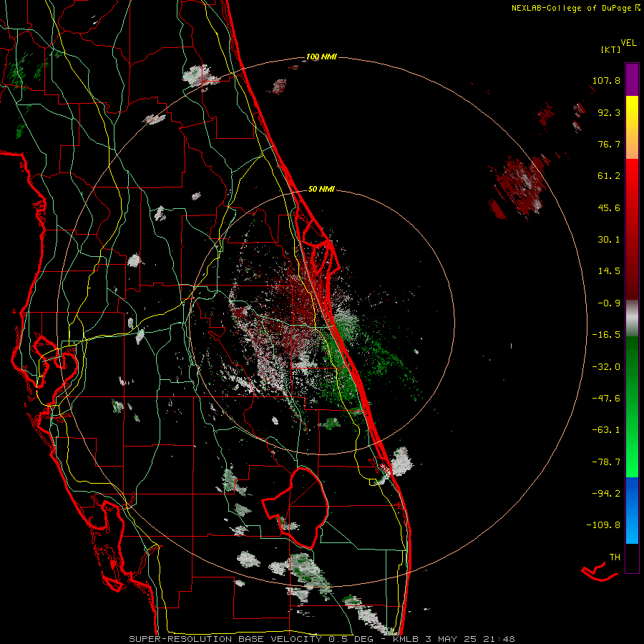Click the -32.0 legend value
Viewport: 644px width, 644px height.
coord(606,367)
